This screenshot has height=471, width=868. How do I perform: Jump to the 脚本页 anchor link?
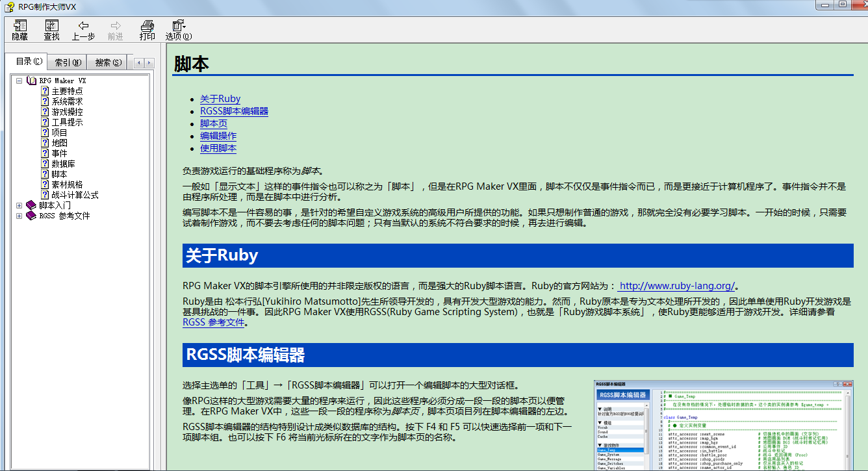(x=214, y=123)
